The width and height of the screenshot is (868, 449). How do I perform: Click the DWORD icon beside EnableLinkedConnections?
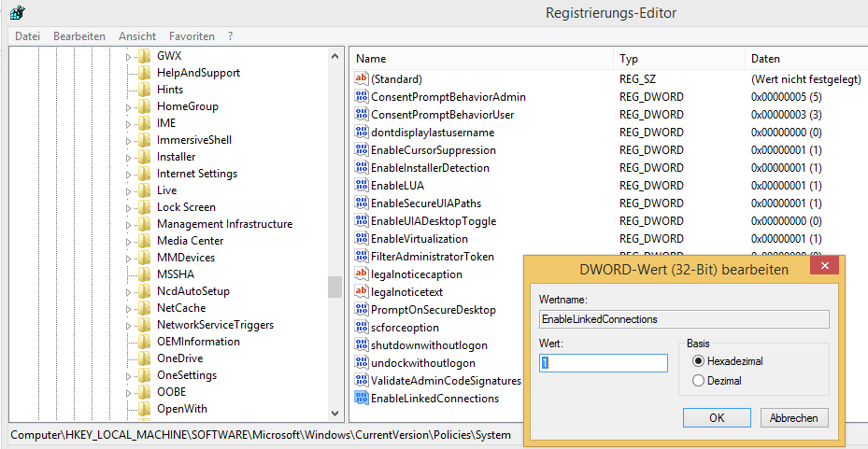tap(362, 399)
